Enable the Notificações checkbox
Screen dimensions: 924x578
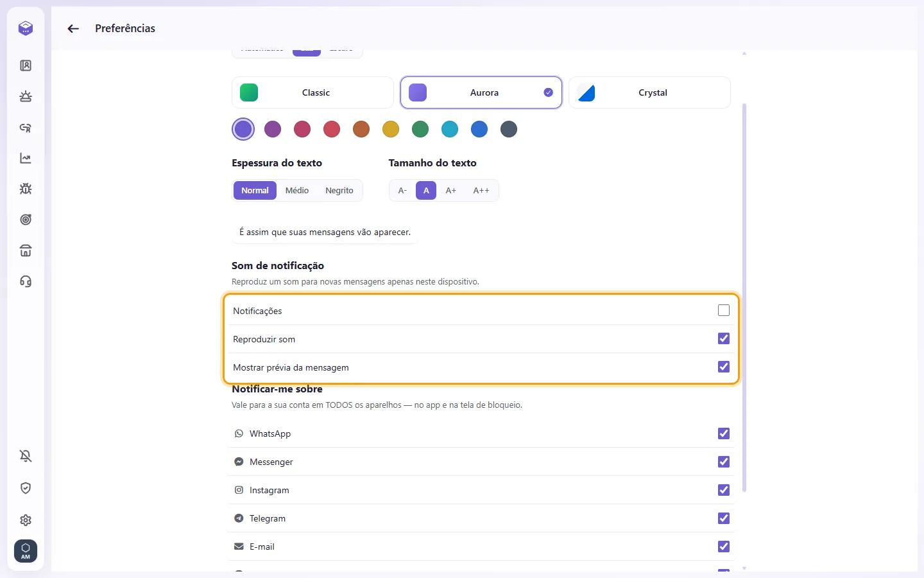(724, 310)
